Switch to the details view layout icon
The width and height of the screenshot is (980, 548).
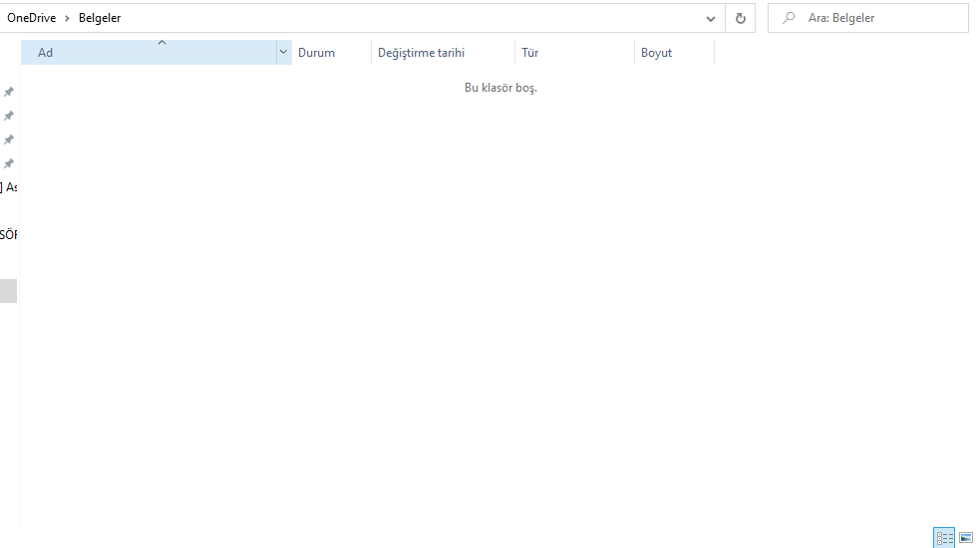944,537
